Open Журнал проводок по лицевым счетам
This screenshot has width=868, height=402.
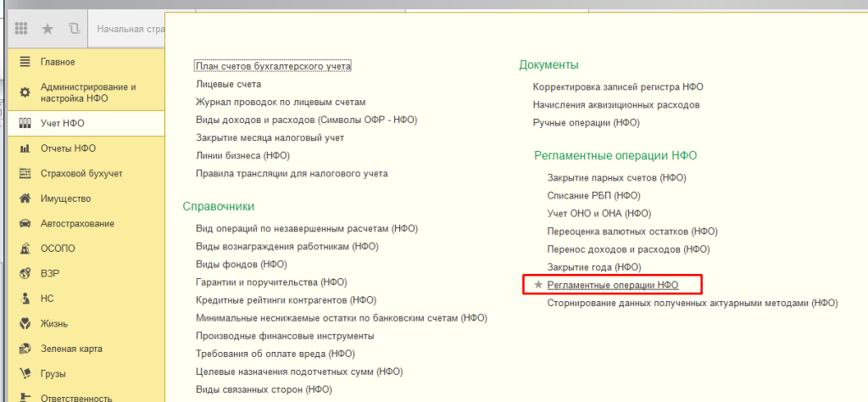[x=280, y=102]
